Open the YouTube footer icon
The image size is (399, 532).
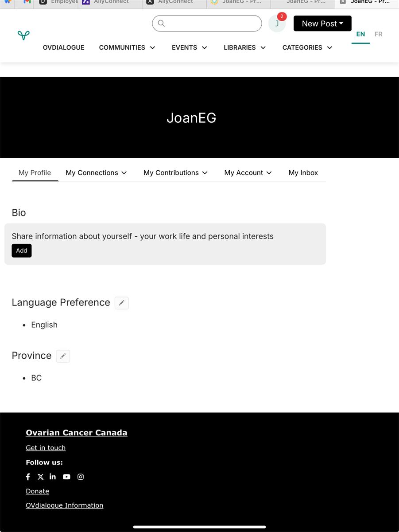coord(66,477)
